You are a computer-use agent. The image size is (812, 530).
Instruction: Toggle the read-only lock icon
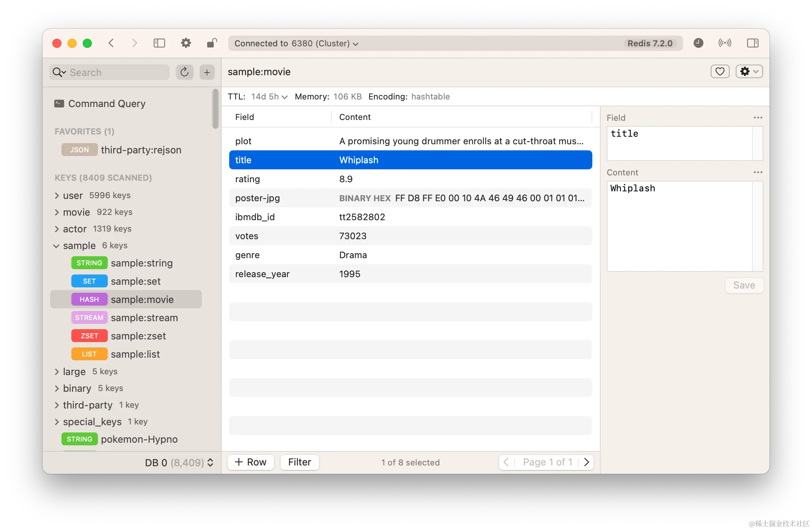pos(212,43)
